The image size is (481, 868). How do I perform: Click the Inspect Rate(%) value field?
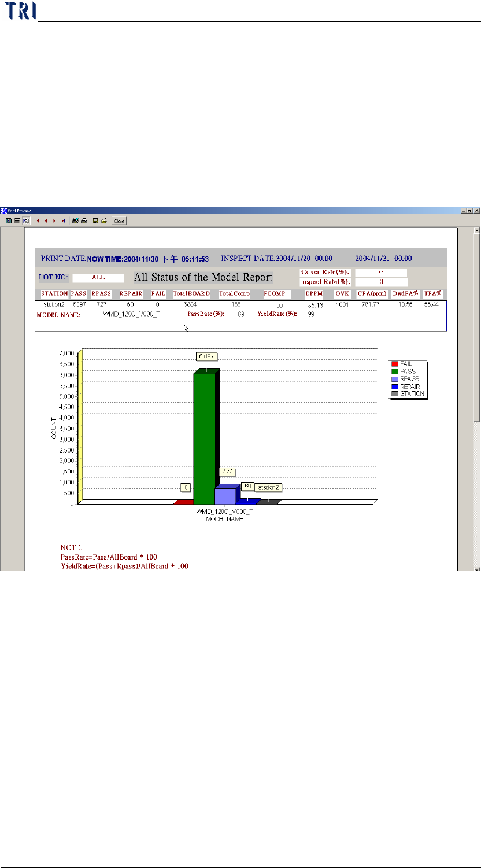click(382, 282)
